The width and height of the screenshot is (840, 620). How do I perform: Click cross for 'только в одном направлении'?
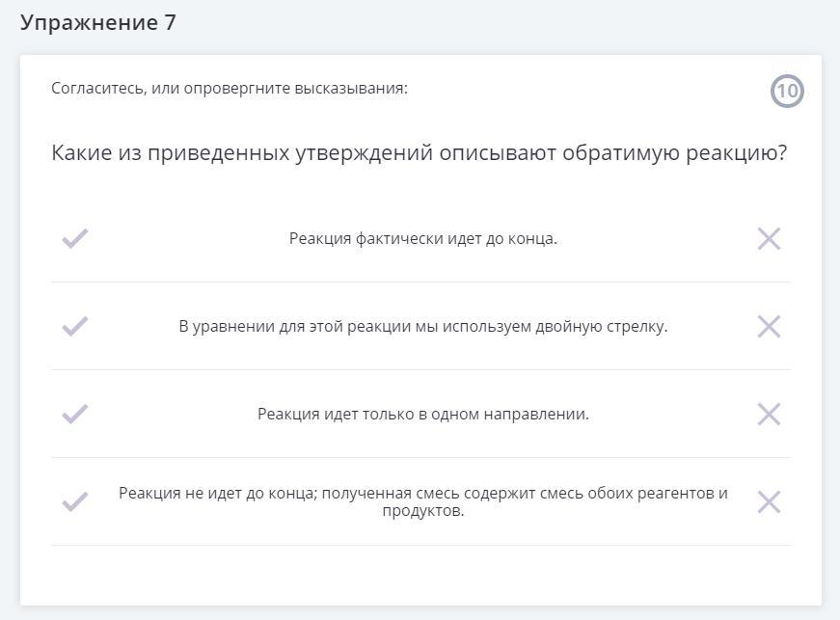tap(769, 414)
